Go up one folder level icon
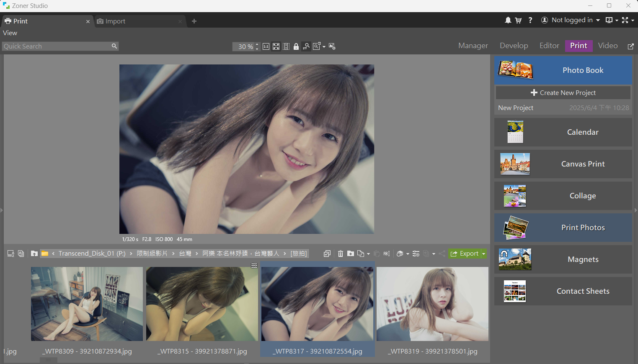 (x=34, y=254)
